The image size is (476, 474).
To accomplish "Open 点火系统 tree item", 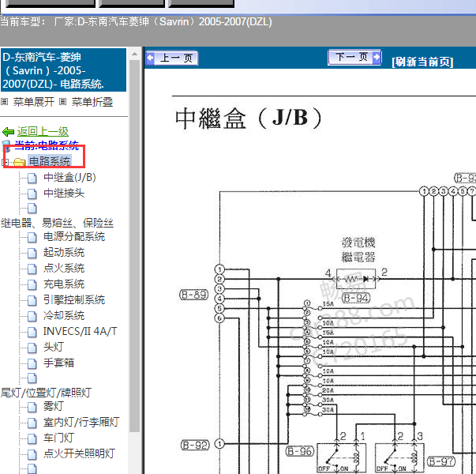I will (64, 268).
